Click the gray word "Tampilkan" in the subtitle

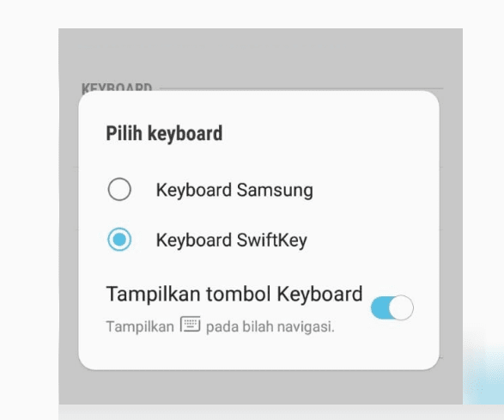[x=140, y=326]
